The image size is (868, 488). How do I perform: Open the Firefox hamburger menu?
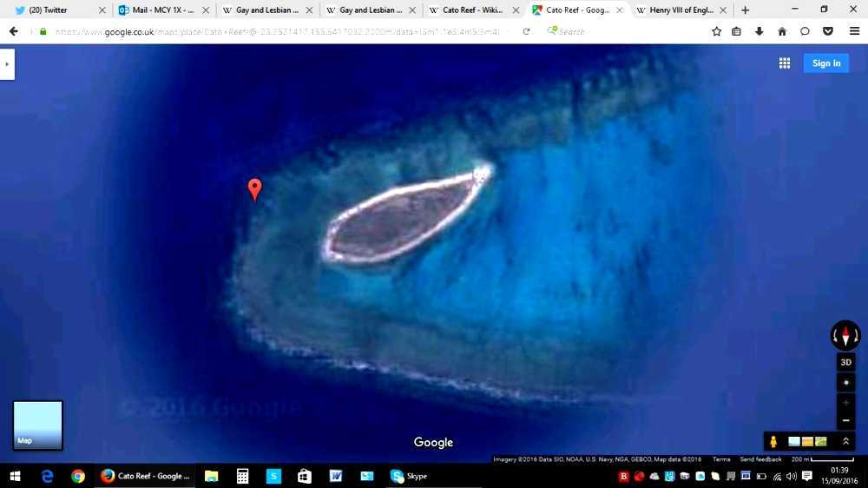pyautogui.click(x=854, y=31)
